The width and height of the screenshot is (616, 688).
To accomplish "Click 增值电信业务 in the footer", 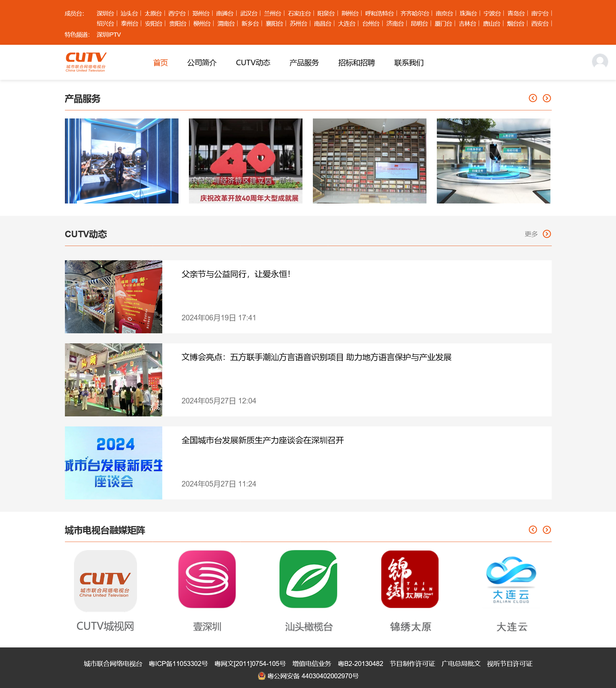I will [312, 664].
